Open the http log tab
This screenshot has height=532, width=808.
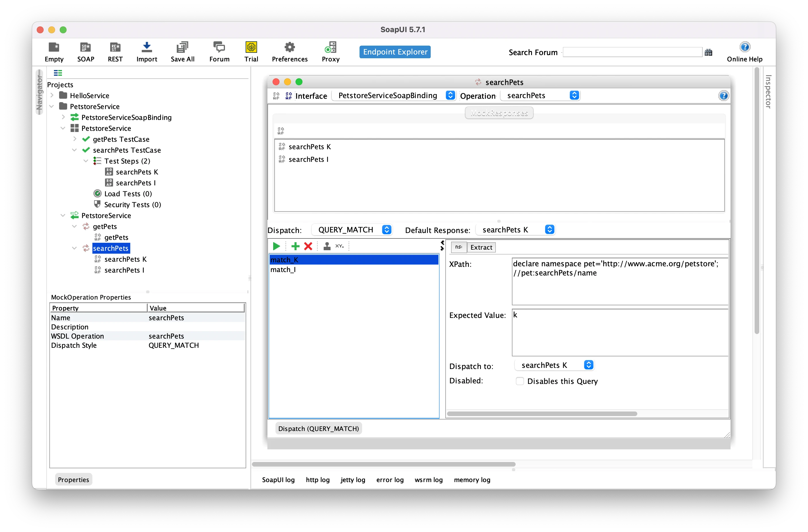317,480
